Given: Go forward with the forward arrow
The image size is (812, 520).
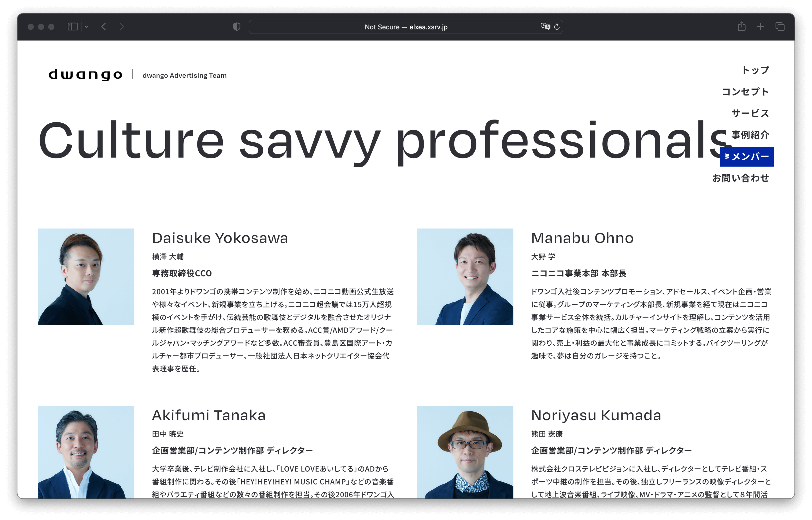Looking at the screenshot, I should (x=122, y=27).
